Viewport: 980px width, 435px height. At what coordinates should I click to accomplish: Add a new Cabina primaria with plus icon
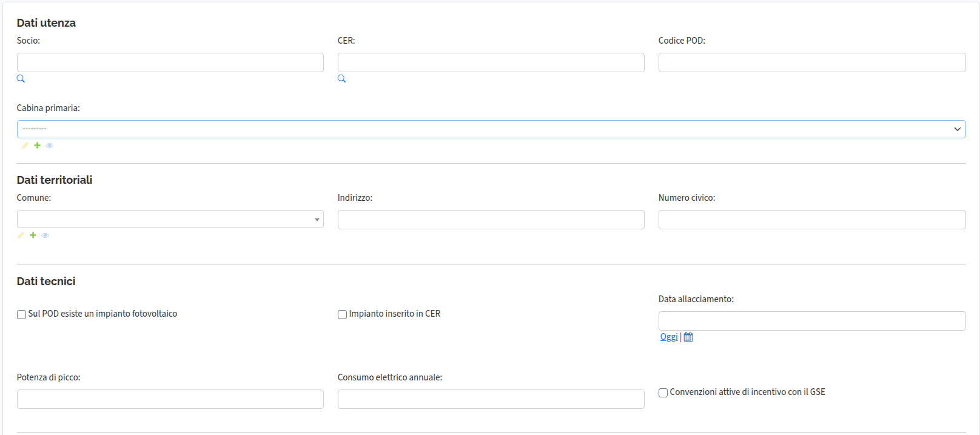pyautogui.click(x=37, y=146)
